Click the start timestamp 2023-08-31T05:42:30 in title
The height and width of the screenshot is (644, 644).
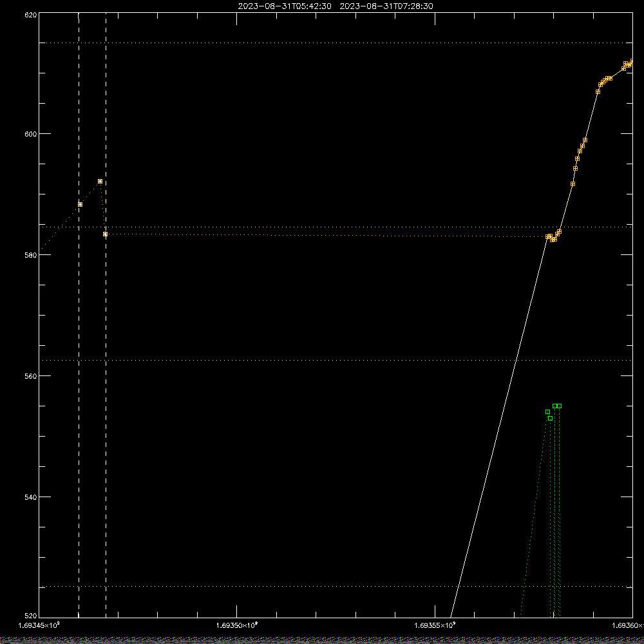(285, 6)
